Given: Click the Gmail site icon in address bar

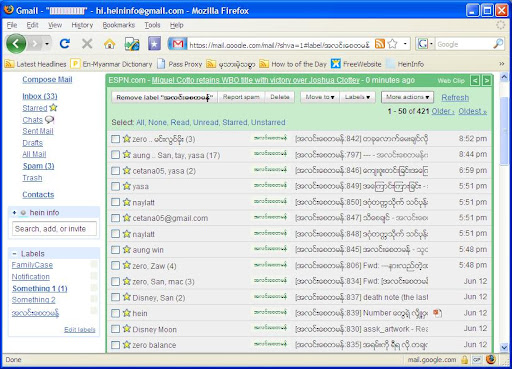Looking at the screenshot, I should 178,44.
